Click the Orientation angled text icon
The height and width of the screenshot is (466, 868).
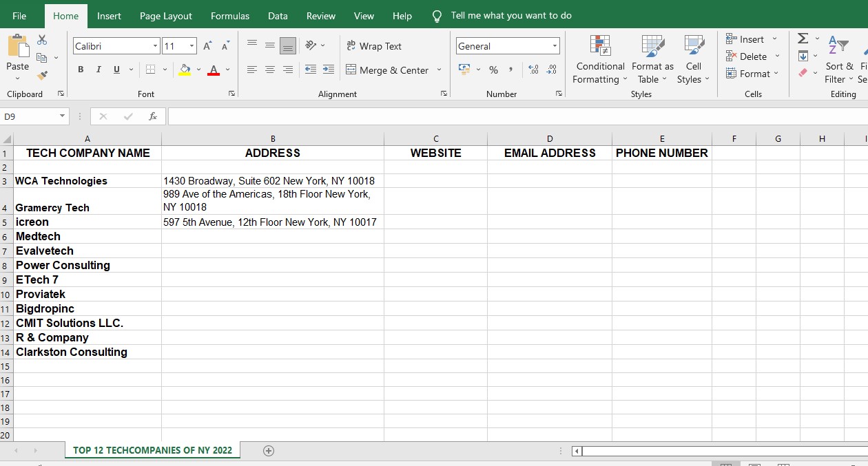[311, 46]
